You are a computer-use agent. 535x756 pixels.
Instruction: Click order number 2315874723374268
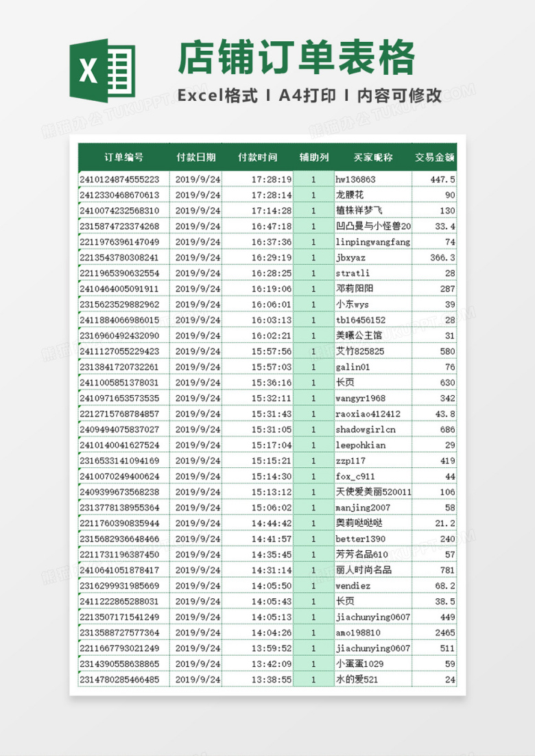[x=119, y=226]
